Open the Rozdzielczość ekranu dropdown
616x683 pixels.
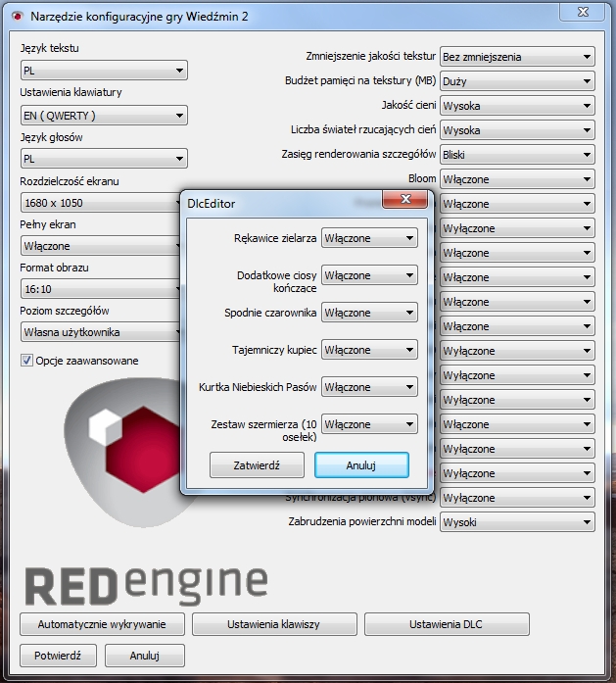pyautogui.click(x=101, y=203)
